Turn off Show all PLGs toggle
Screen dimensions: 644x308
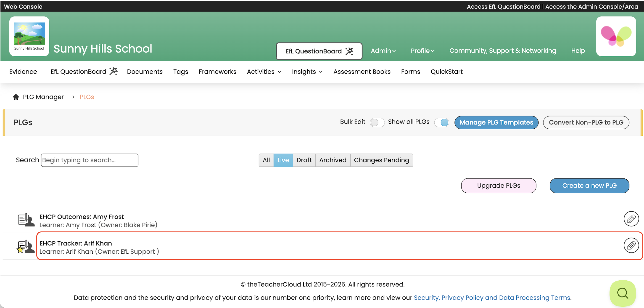(x=441, y=122)
